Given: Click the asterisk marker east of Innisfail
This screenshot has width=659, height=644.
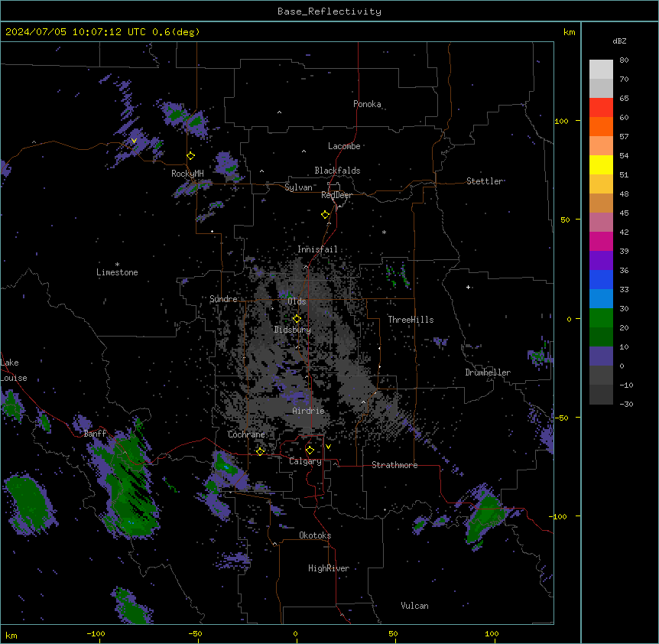Looking at the screenshot, I should (x=384, y=232).
